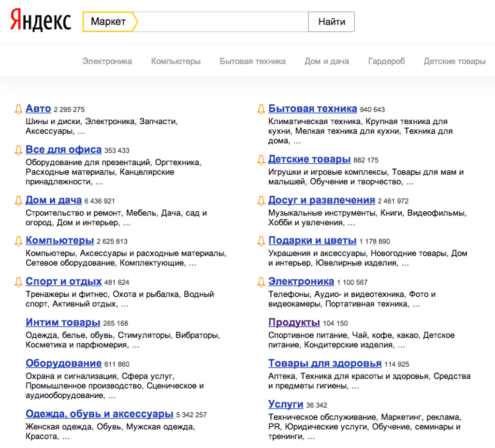Image resolution: width=495 pixels, height=448 pixels.
Task: Open the Спорт и отдых category link
Action: click(x=63, y=281)
